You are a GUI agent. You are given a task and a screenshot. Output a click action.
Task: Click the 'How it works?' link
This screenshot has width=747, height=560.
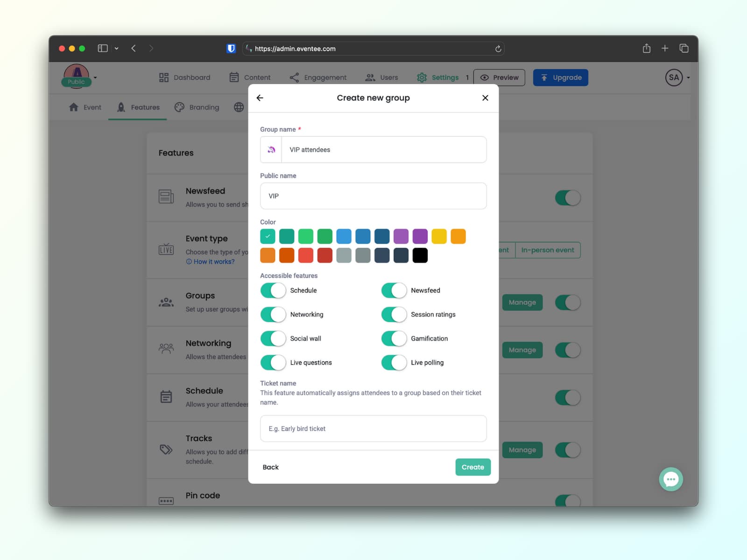pos(214,261)
